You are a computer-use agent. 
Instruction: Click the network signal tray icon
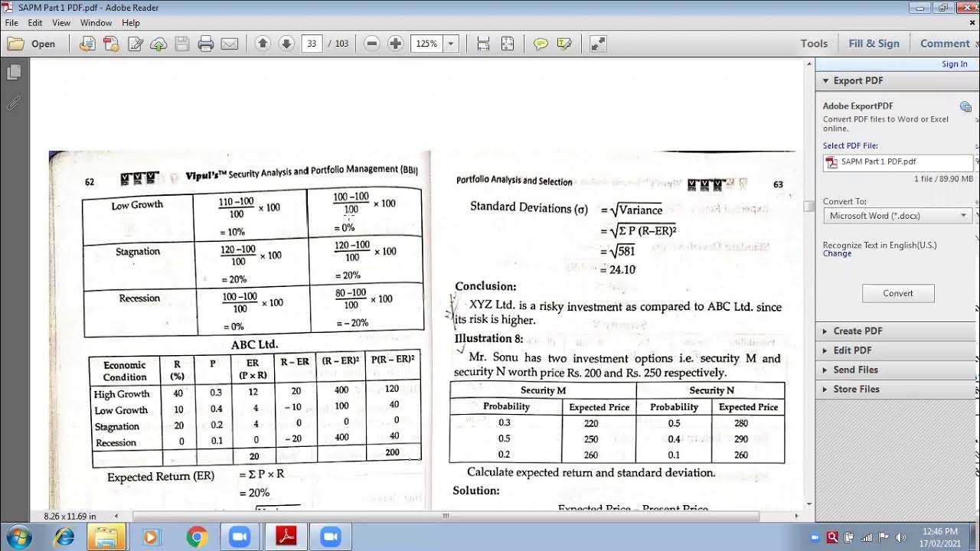867,537
